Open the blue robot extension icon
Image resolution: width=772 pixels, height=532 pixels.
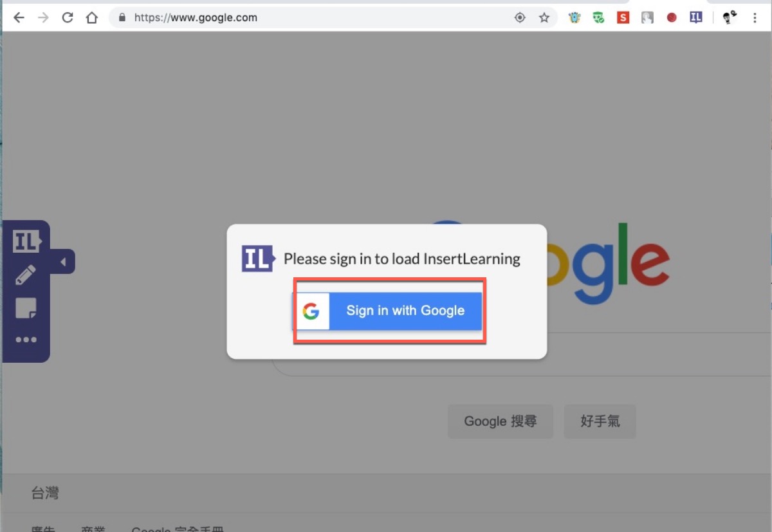(574, 18)
